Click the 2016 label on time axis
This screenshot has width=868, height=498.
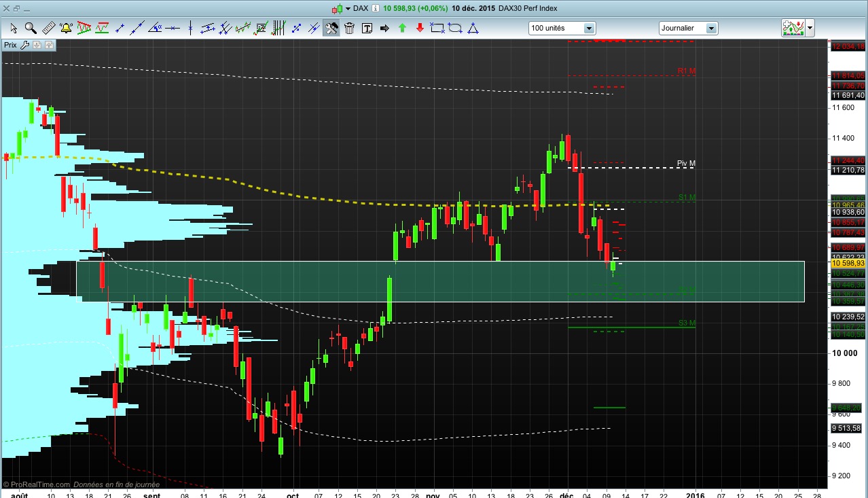tap(695, 495)
